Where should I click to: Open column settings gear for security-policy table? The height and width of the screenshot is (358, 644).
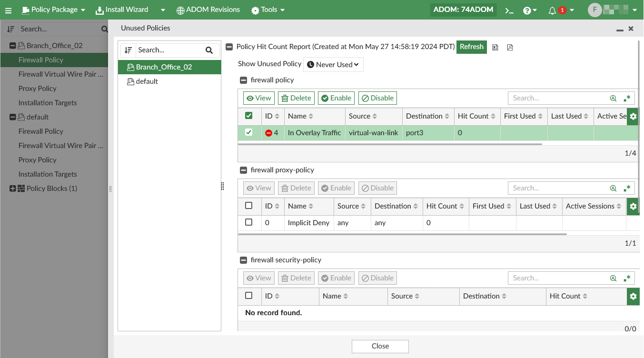633,296
